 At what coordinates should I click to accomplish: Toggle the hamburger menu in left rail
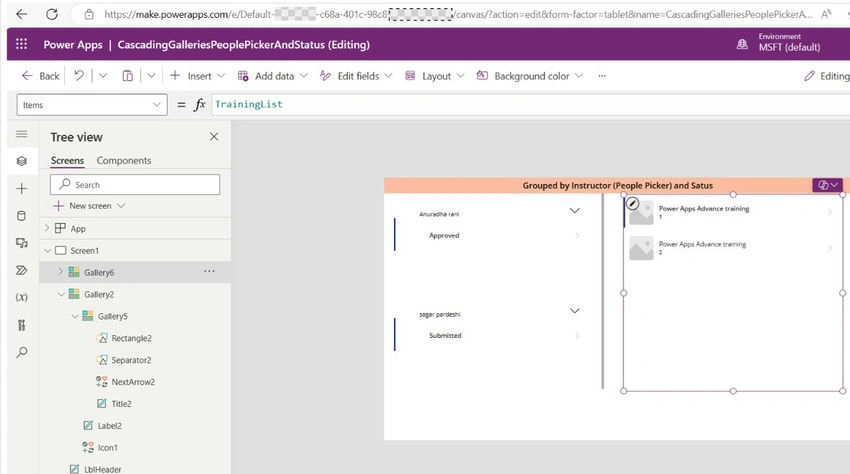tap(22, 133)
